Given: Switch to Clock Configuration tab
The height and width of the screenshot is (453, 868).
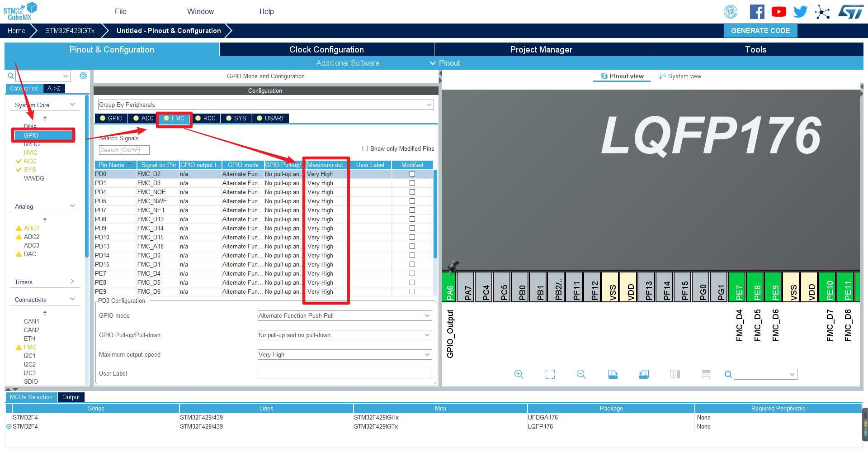Looking at the screenshot, I should [x=326, y=49].
